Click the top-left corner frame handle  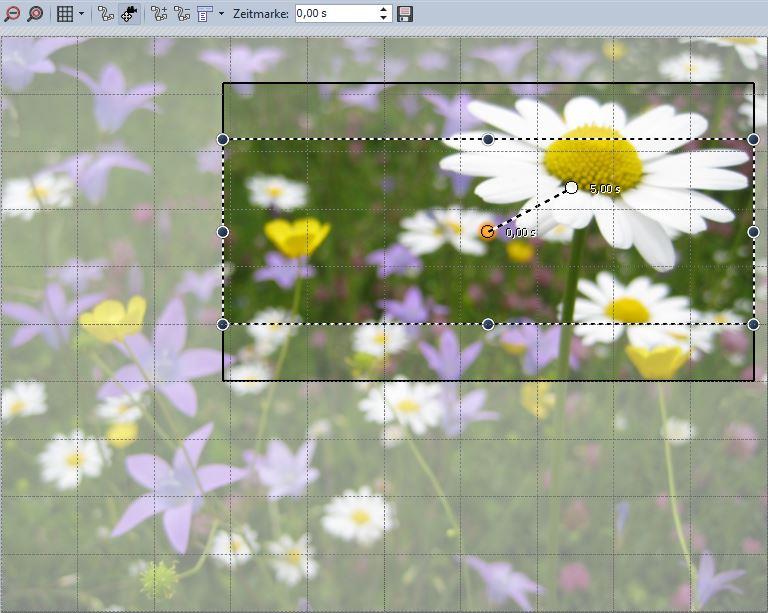point(223,139)
